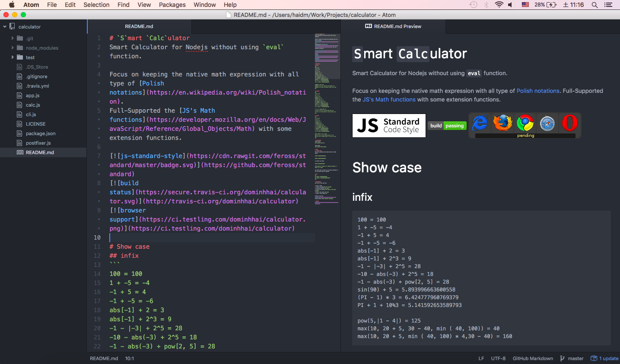Viewport: 620px width, 364px height.
Task: Click the menu bar clock 11:16
Action: point(573,5)
